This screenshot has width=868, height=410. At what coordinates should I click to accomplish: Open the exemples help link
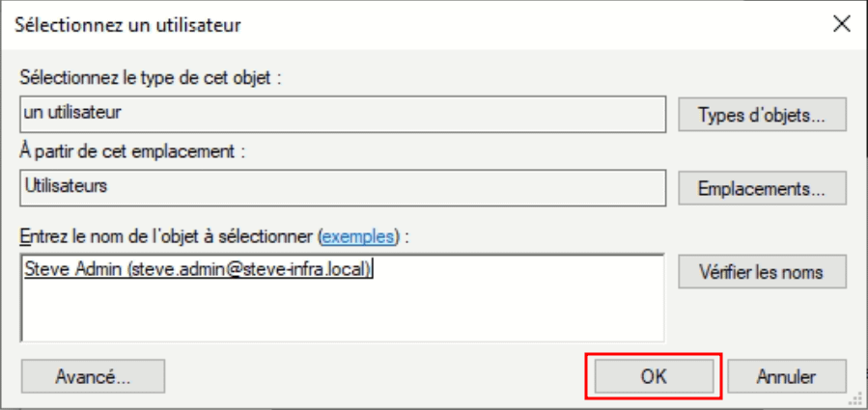pyautogui.click(x=358, y=235)
